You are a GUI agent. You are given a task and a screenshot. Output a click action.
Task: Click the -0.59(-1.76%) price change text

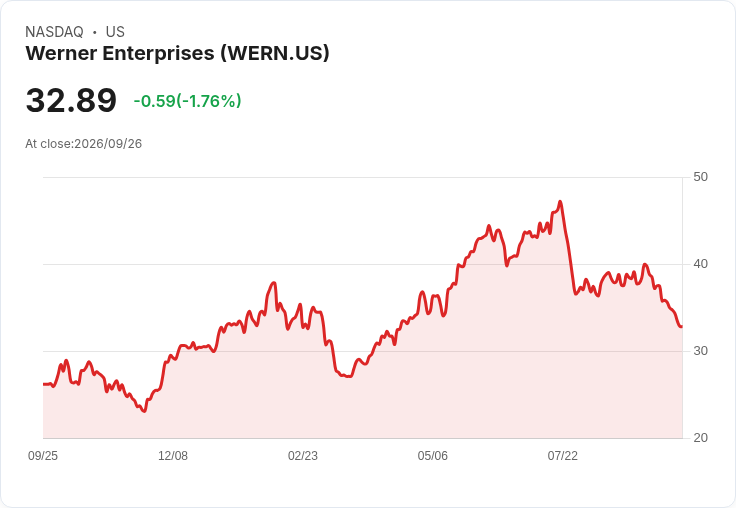(x=187, y=101)
